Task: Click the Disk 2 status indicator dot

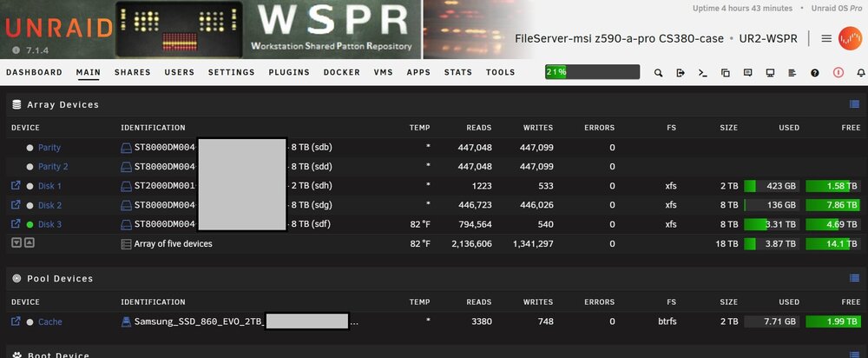Action: coord(30,206)
